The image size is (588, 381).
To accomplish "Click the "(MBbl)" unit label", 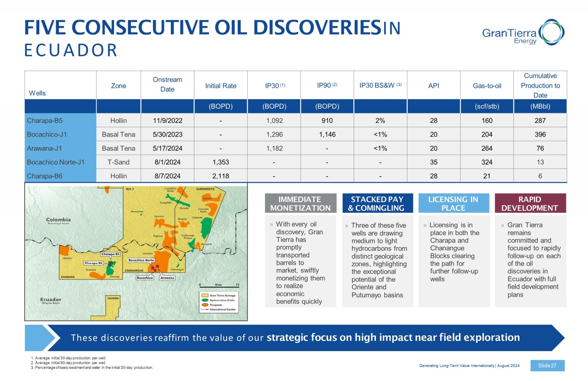I will [540, 106].
